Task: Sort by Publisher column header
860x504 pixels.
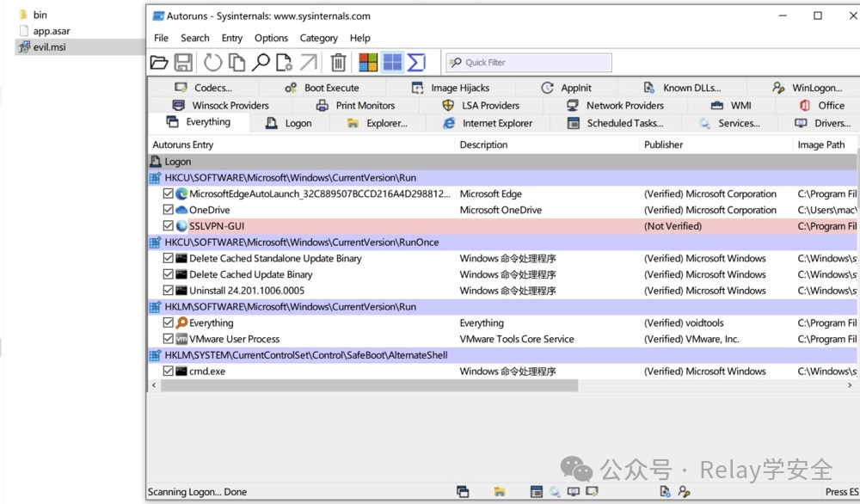Action: (716, 144)
